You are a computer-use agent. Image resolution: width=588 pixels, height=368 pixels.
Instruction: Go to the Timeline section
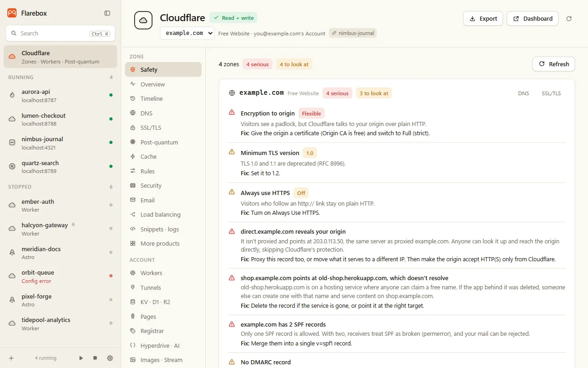pyautogui.click(x=163, y=98)
